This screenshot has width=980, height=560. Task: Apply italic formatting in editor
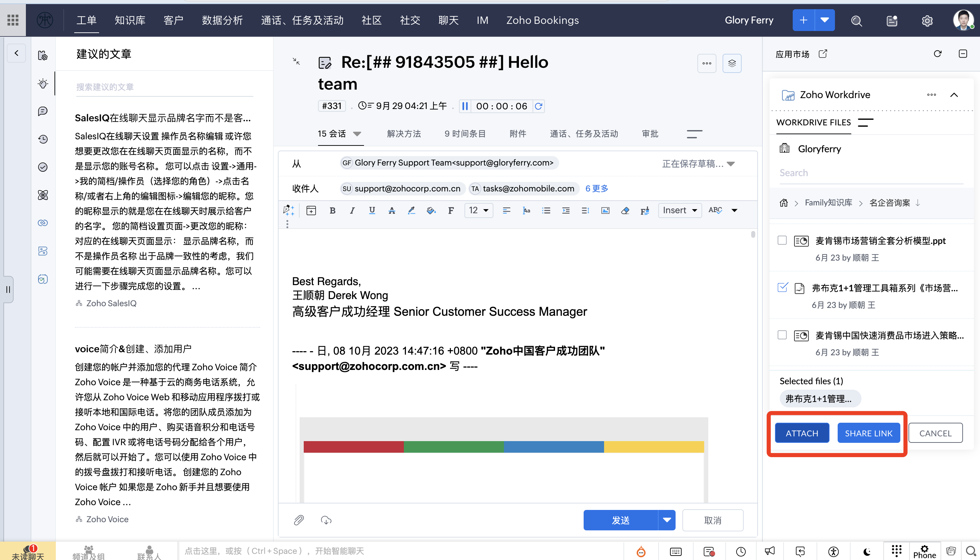(352, 211)
